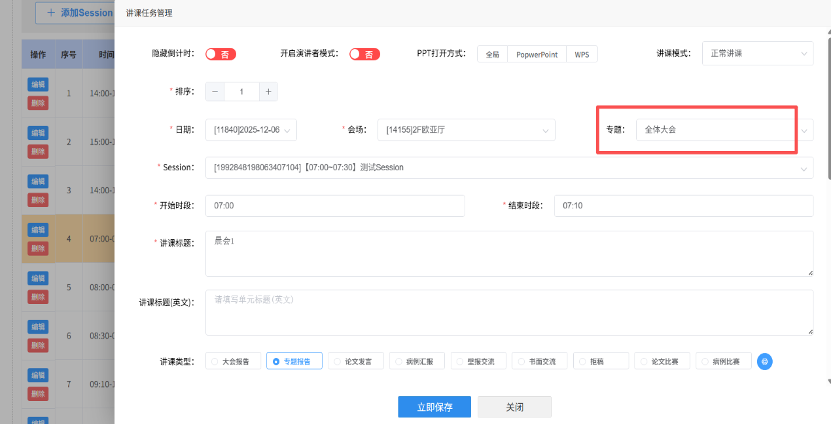Choose PopwerPoint as PPT open mode

point(537,54)
